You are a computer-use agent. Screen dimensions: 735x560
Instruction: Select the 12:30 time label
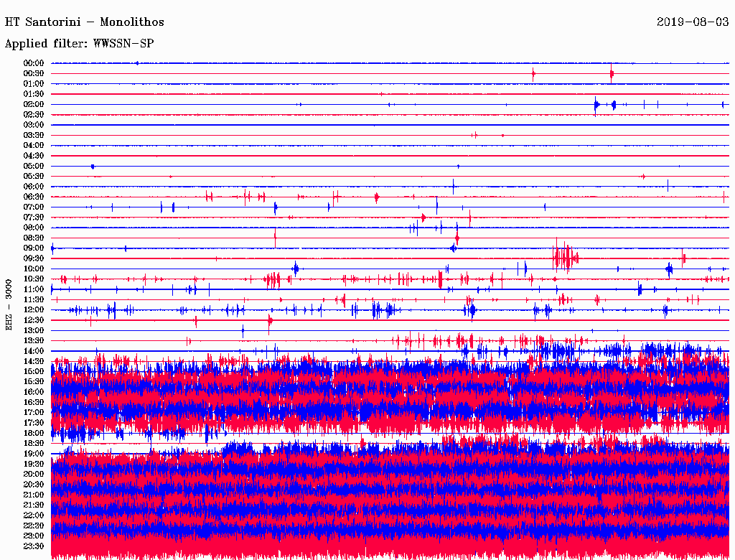[34, 320]
